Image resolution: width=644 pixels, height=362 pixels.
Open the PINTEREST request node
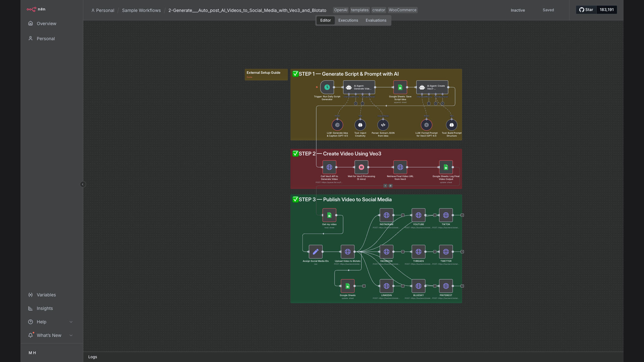click(446, 286)
